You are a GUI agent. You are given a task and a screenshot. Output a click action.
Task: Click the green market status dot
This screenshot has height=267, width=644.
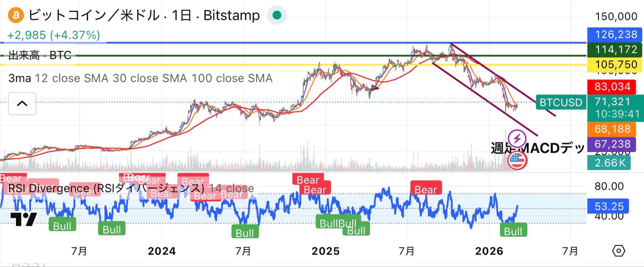pyautogui.click(x=277, y=15)
